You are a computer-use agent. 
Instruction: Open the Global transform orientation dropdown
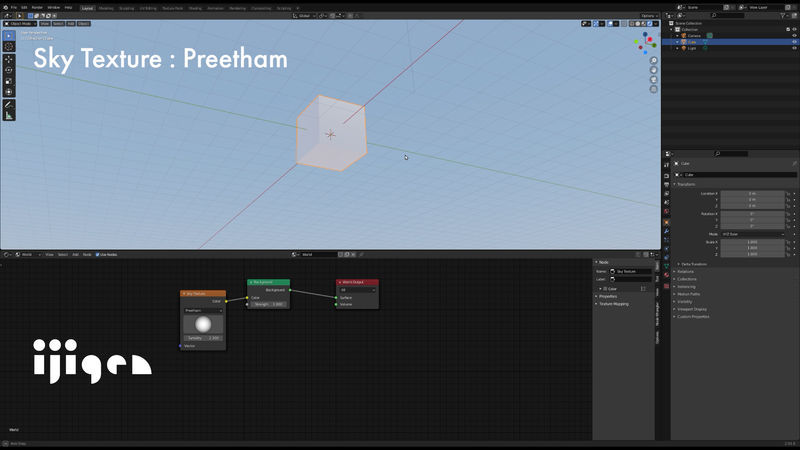pyautogui.click(x=304, y=16)
